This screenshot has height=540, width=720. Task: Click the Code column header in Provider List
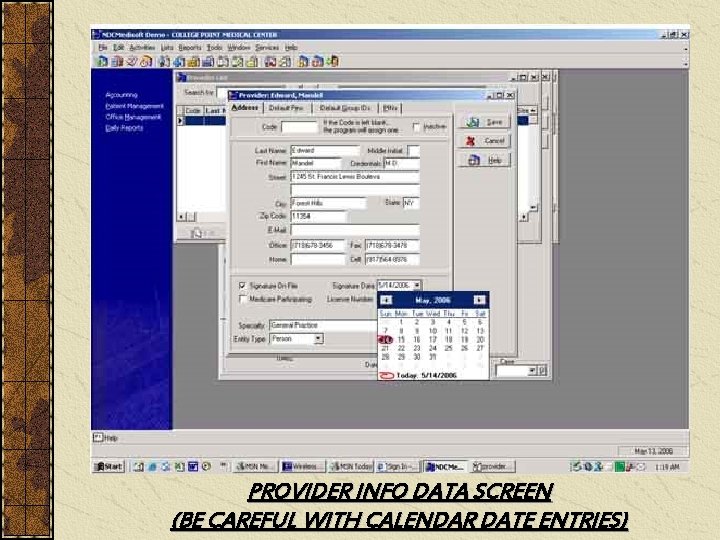coord(193,111)
